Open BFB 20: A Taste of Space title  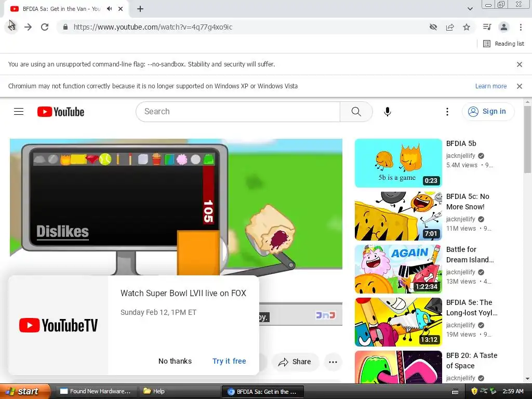click(x=472, y=361)
